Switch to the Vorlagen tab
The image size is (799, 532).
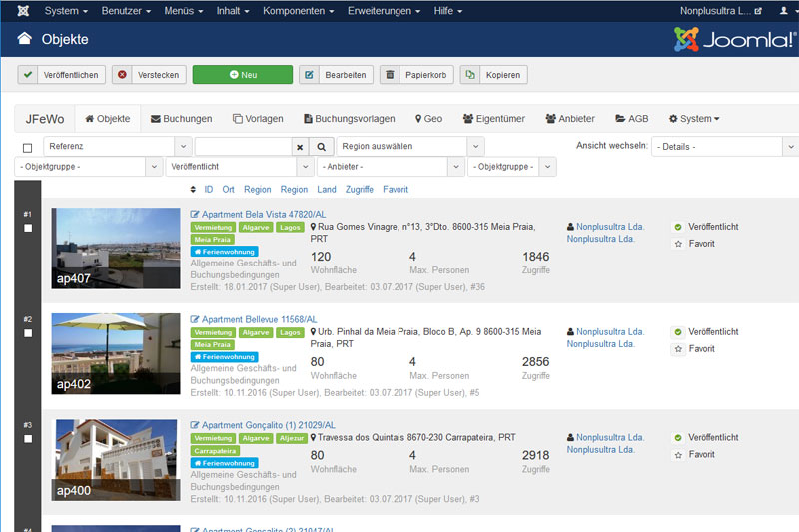click(258, 118)
